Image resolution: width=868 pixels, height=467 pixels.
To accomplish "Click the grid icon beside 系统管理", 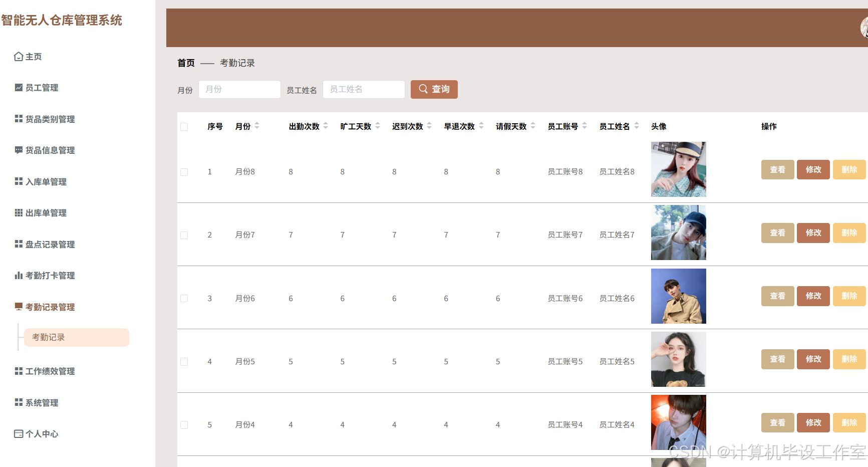I will tap(19, 402).
